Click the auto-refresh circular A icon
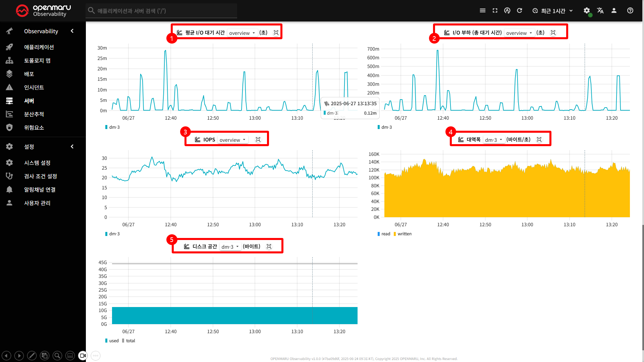644x362 pixels. coord(507,11)
